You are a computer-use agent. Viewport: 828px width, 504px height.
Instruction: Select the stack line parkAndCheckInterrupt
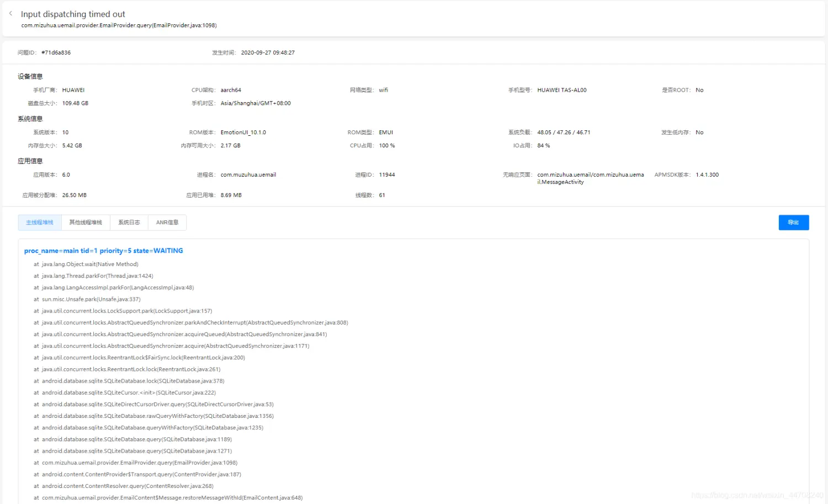pos(191,323)
